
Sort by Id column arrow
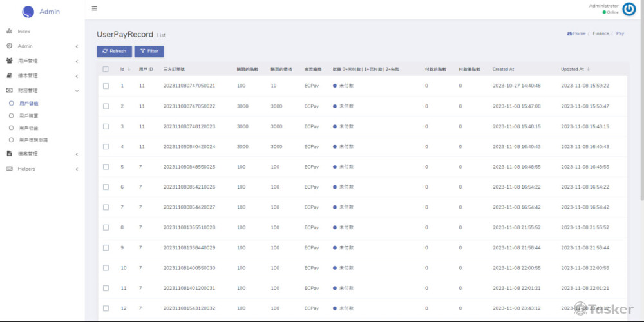129,69
